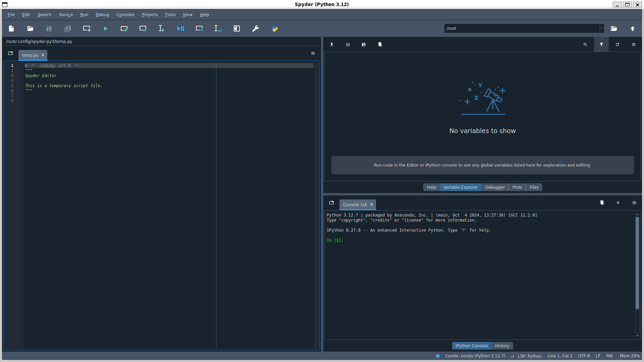
Task: Click Conda environment status label
Action: tap(475, 356)
